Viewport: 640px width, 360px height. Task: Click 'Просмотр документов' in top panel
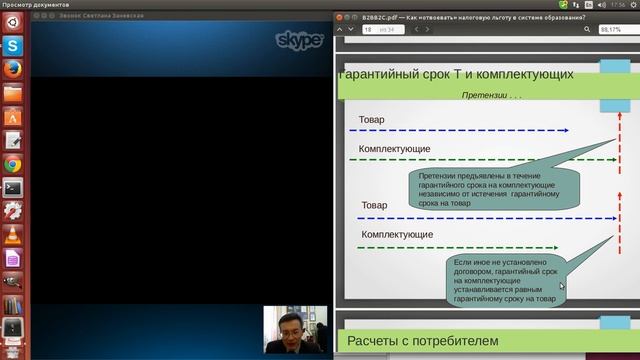[36, 5]
